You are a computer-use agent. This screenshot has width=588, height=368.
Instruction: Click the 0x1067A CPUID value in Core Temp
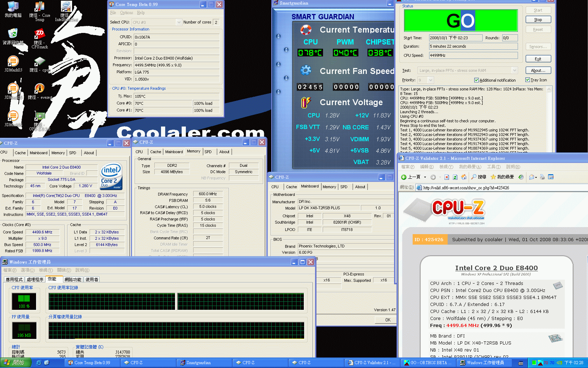pos(176,37)
